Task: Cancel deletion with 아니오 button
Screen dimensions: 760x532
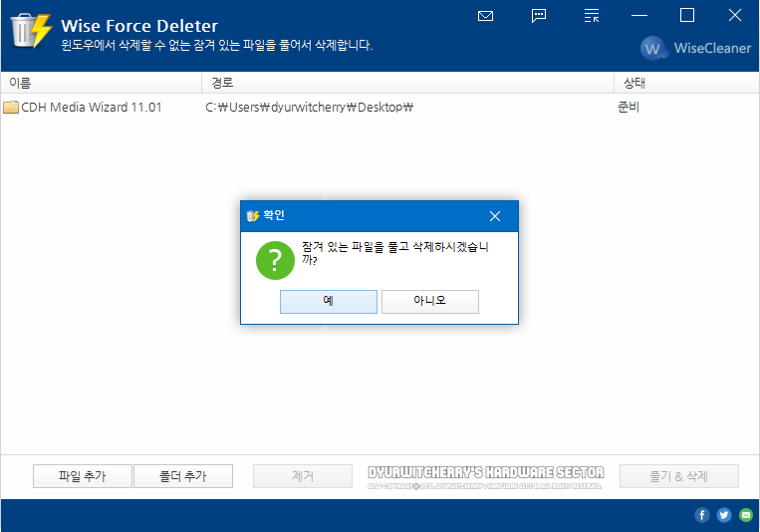Action: [x=430, y=302]
